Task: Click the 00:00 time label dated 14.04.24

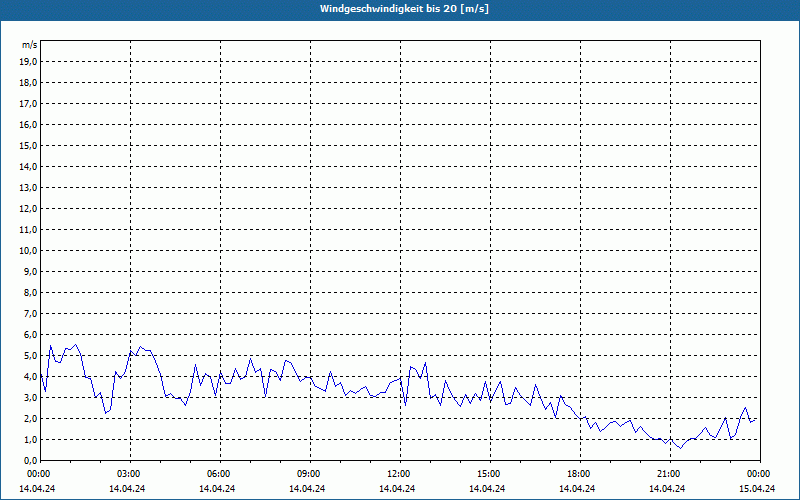Action: 38,474
